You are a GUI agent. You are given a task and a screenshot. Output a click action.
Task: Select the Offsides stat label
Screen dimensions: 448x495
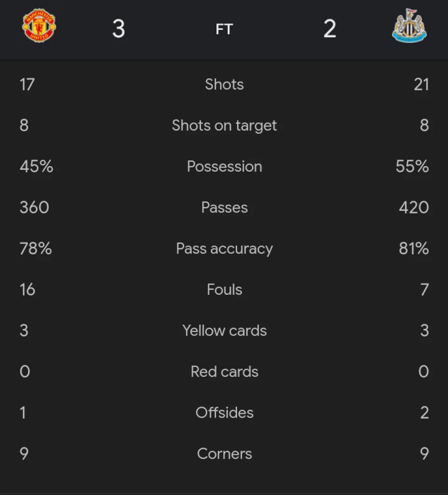[224, 413]
